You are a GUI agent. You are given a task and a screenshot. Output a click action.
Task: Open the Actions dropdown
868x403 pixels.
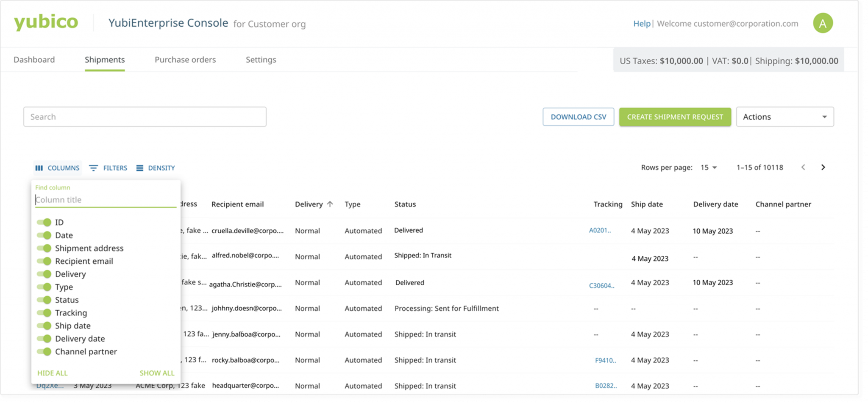[x=785, y=117]
